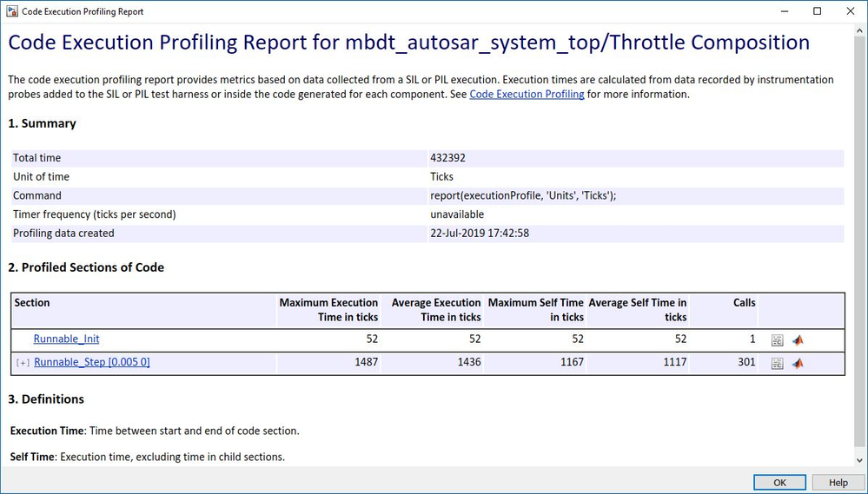
Task: Click MATLAB icon in Runnable_Init row
Action: [797, 340]
